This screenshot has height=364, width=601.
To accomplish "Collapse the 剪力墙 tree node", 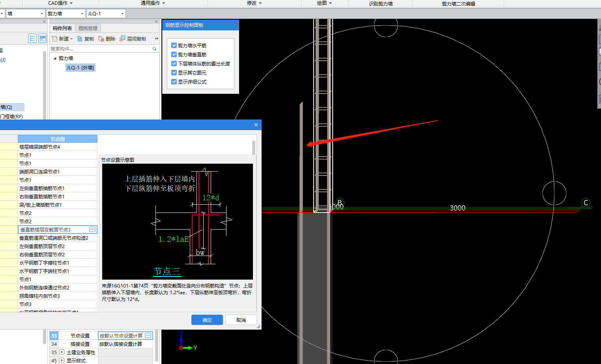I will point(55,58).
